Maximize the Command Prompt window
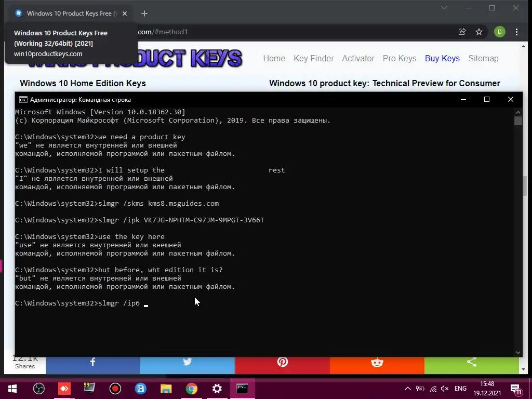The height and width of the screenshot is (399, 532). coord(486,99)
